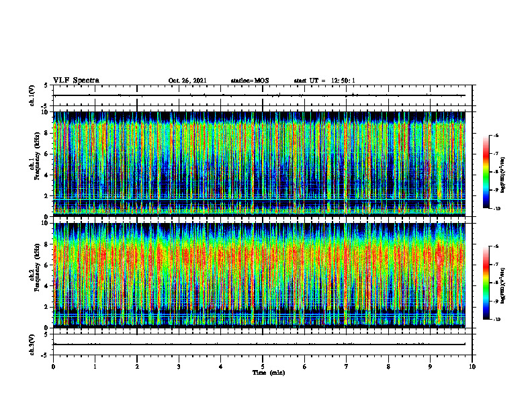Click tick label "10" on the time axis

pyautogui.click(x=472, y=367)
